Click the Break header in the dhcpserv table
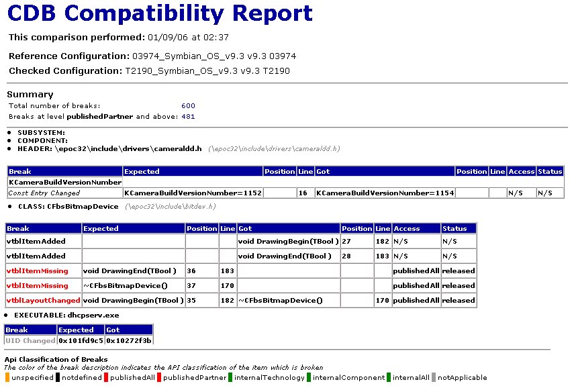 click(x=31, y=330)
